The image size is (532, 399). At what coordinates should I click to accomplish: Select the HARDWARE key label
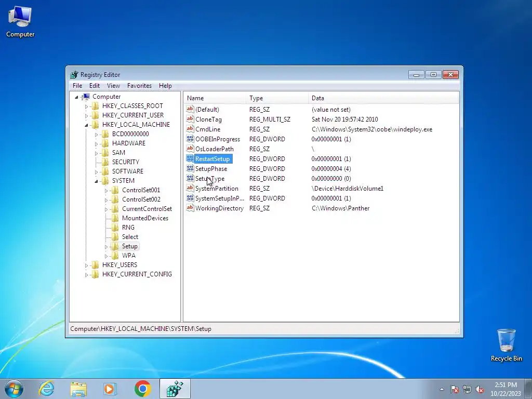[129, 143]
